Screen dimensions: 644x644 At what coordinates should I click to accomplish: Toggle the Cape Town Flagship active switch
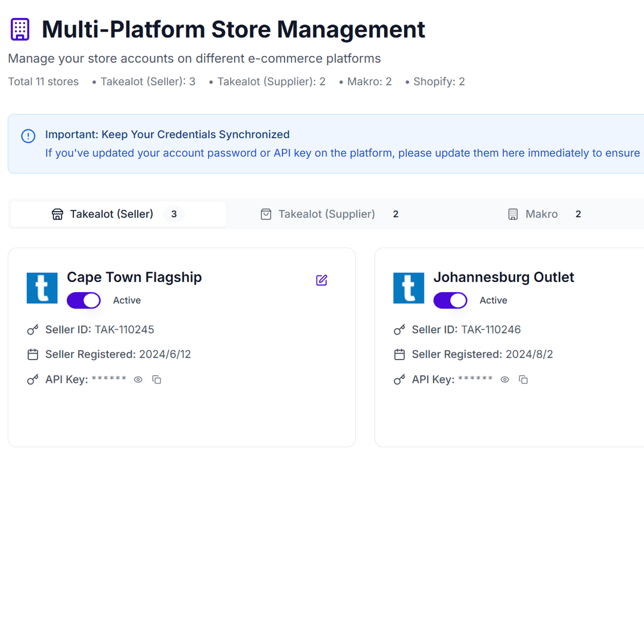(x=84, y=300)
